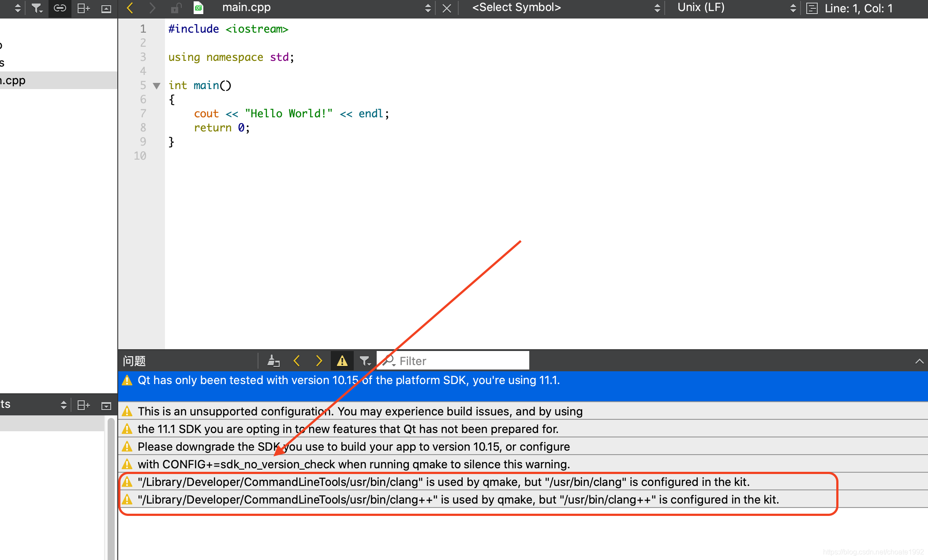Click the split sidebar icon at top
This screenshot has height=560, width=928.
pyautogui.click(x=83, y=8)
